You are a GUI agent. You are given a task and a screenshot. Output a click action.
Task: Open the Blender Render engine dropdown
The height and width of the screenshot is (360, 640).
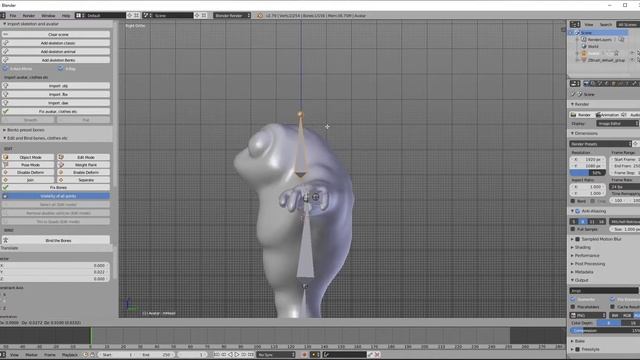tap(232, 16)
